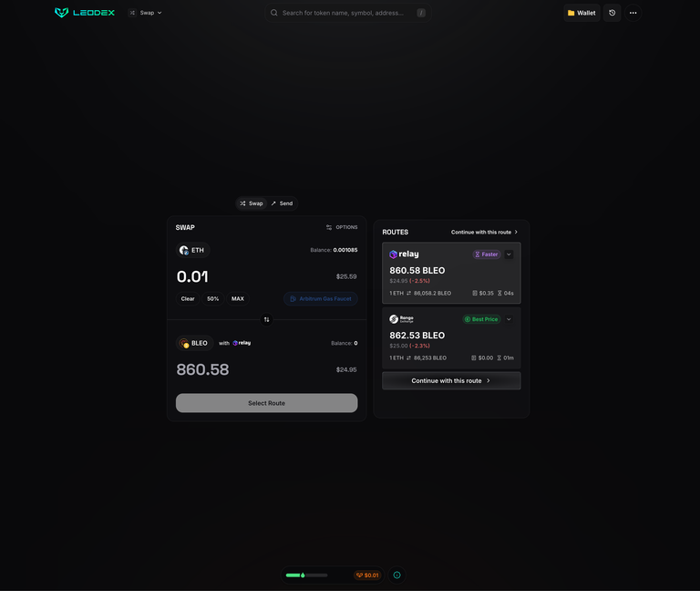Click the $0.01 price badge
This screenshot has height=591, width=700.
coord(367,575)
